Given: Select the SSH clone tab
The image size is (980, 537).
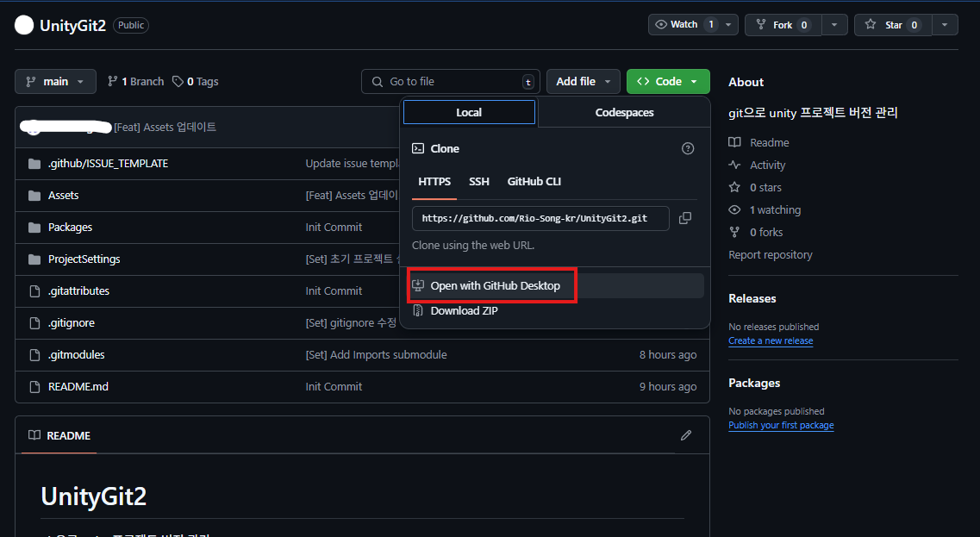Looking at the screenshot, I should tap(478, 181).
